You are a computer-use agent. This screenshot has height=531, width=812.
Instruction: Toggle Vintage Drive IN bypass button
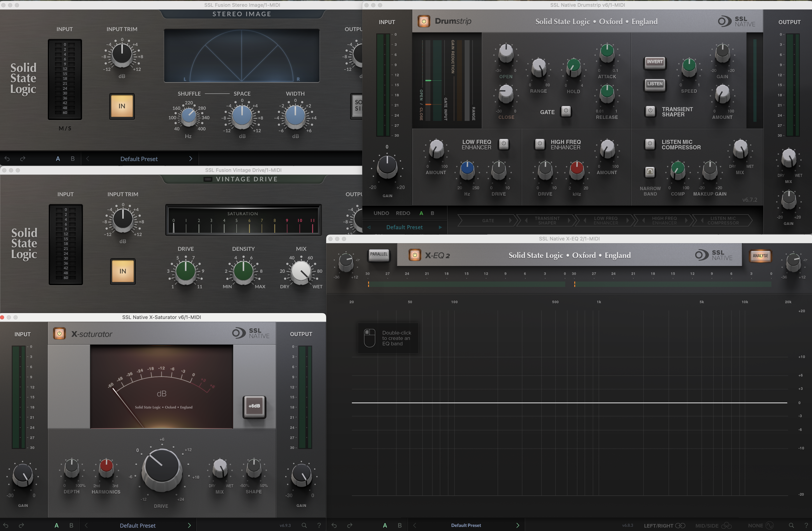(x=123, y=271)
